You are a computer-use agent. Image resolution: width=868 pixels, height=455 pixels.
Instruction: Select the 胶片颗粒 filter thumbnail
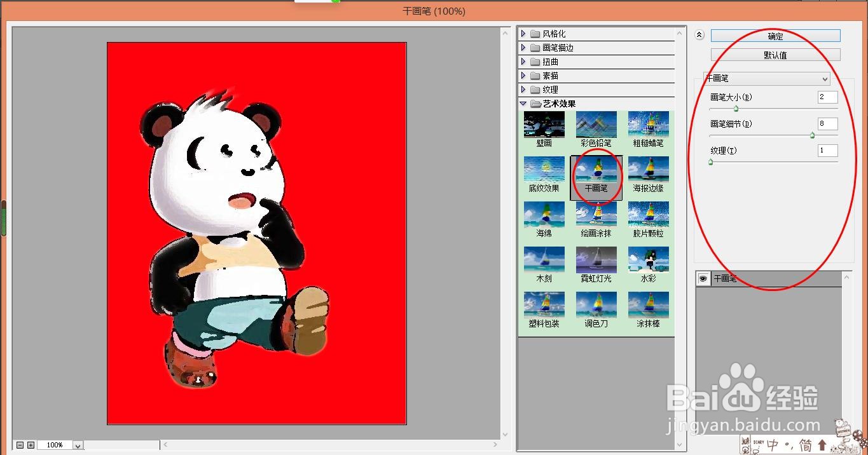[648, 215]
